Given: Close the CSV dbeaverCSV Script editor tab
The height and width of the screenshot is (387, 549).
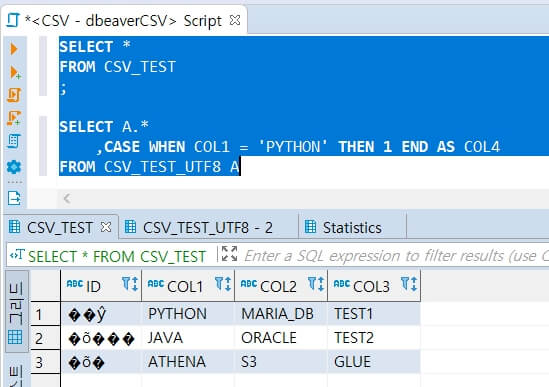Looking at the screenshot, I should coord(235,20).
